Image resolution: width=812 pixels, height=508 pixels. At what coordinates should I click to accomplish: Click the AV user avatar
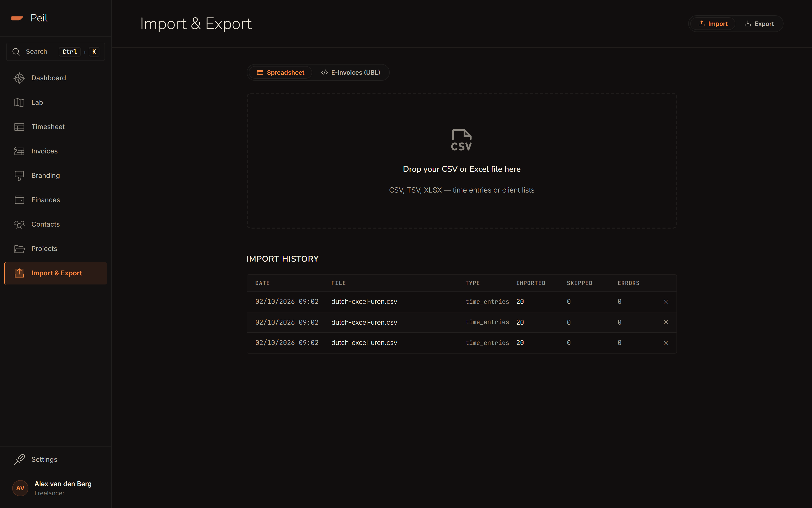pyautogui.click(x=20, y=488)
